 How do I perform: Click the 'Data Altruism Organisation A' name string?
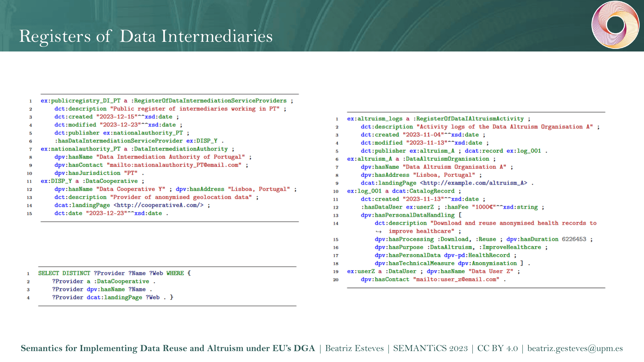tap(454, 167)
